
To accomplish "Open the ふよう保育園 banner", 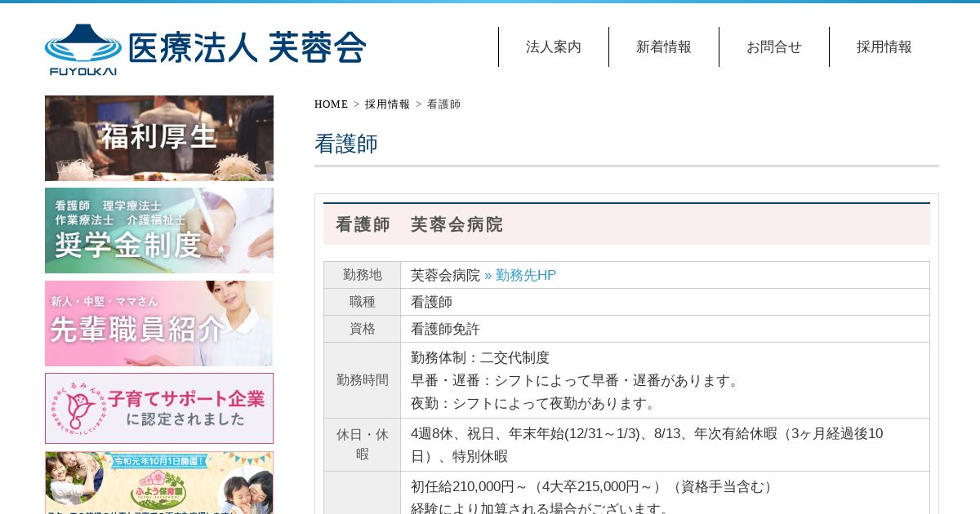I will click(x=159, y=482).
